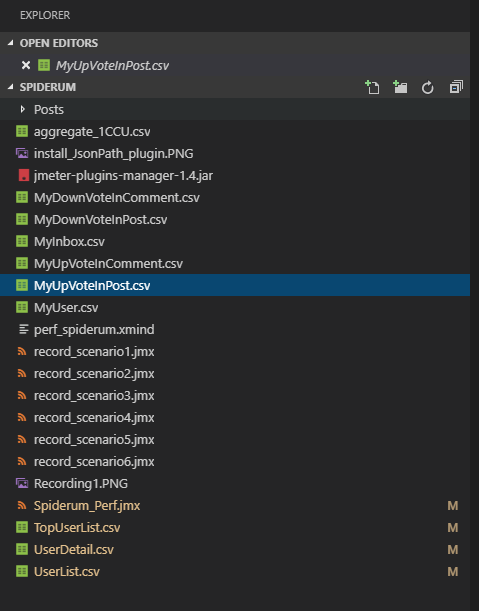Click the Spiderum_Perf.jmx feed icon
Viewport: 479px width, 611px height.
click(x=22, y=505)
